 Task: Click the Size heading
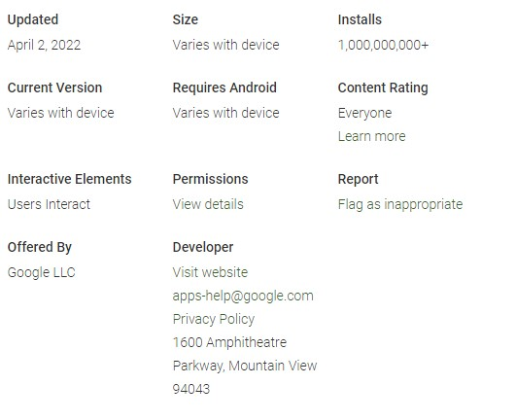pos(186,19)
